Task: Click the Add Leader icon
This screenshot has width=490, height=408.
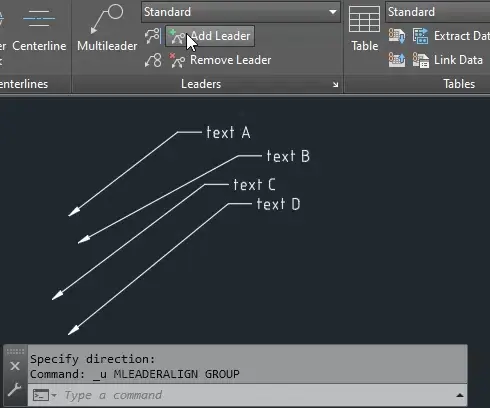Action: click(177, 36)
